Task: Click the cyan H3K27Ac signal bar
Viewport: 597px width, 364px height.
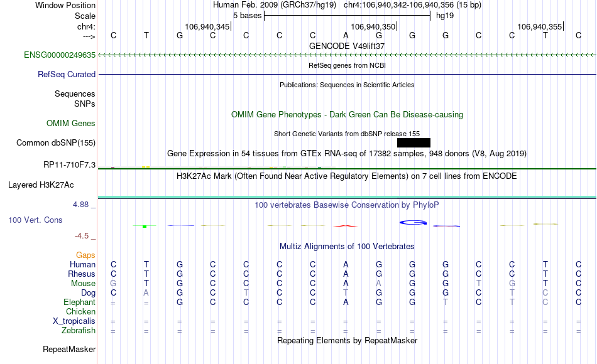Action: 347,197
